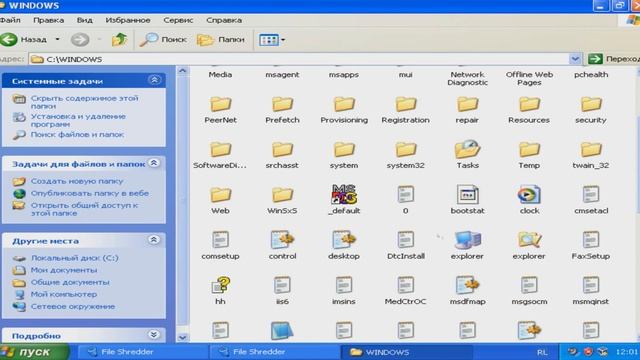Select the Provisioning folder icon
Screen dimensions: 640x360
(344, 104)
